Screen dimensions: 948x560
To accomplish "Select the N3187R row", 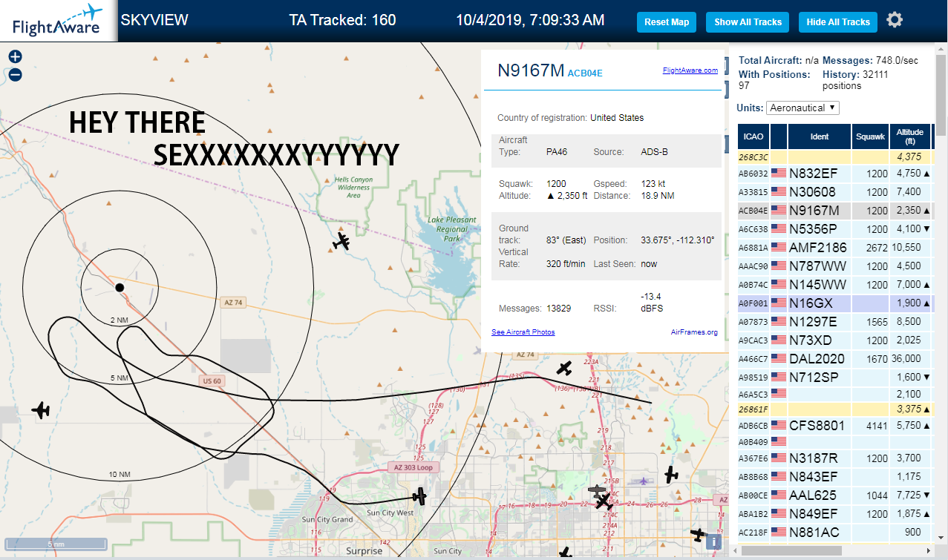I will tap(835, 458).
